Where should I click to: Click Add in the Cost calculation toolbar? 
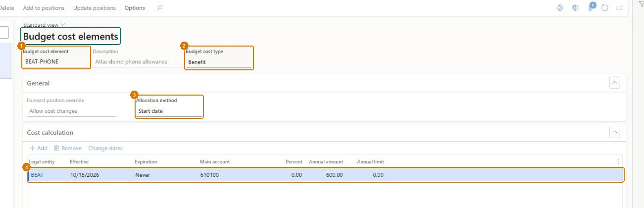click(38, 148)
